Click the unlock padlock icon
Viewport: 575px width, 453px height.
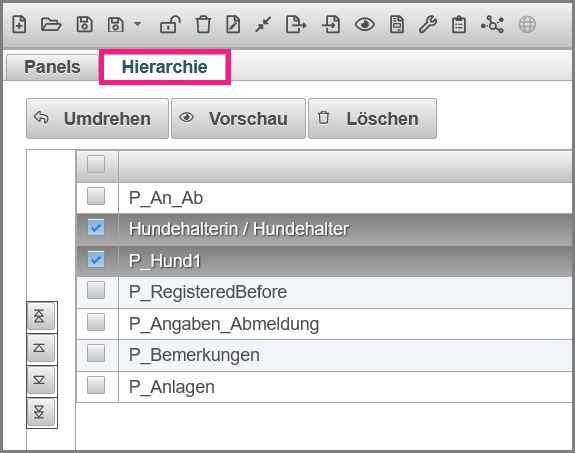(x=170, y=25)
